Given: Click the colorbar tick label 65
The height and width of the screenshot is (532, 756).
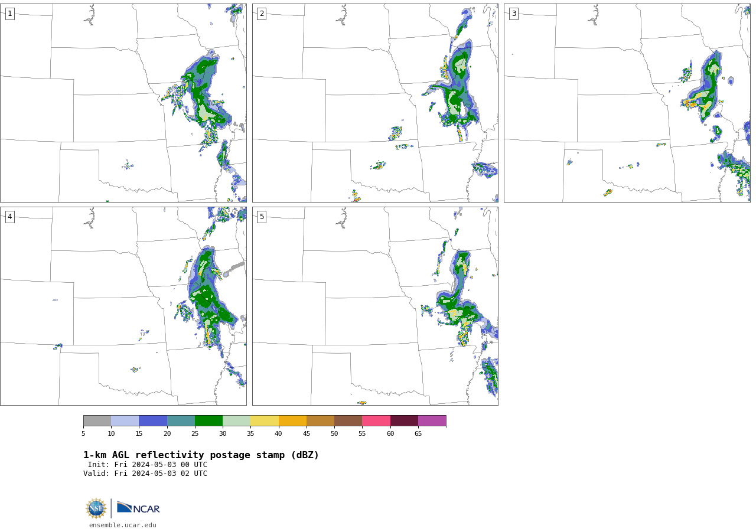Looking at the screenshot, I should pyautogui.click(x=418, y=434).
